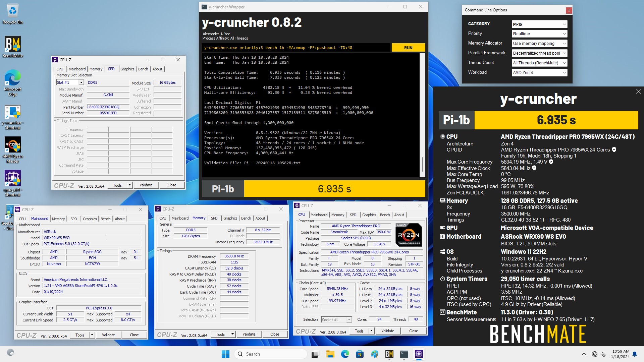The height and width of the screenshot is (362, 644).
Task: Open the Workload dropdown showing AMD Zen 4
Action: pyautogui.click(x=539, y=72)
